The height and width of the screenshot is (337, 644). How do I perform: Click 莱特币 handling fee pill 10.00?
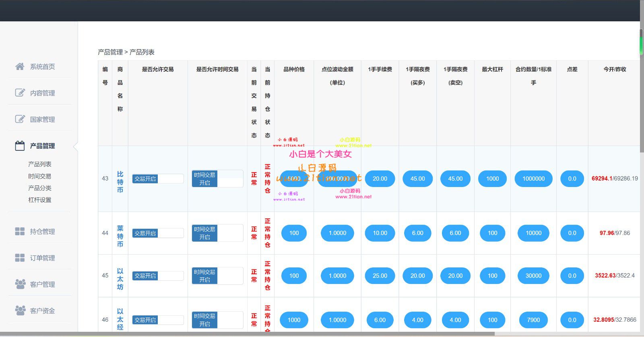click(x=380, y=233)
